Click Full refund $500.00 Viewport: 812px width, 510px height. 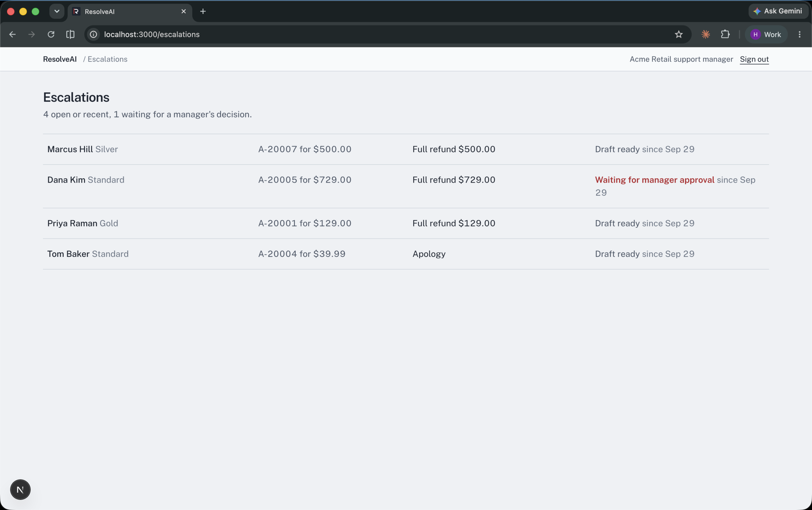[x=454, y=149]
